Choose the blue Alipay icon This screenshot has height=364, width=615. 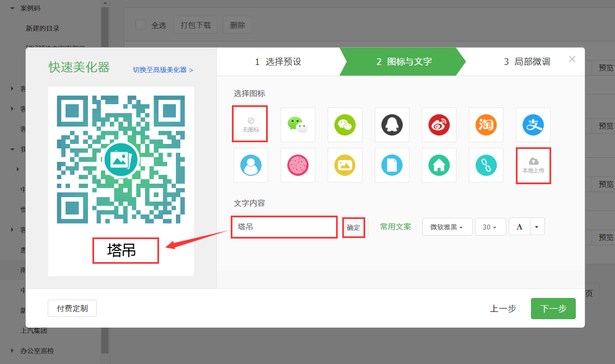(533, 124)
